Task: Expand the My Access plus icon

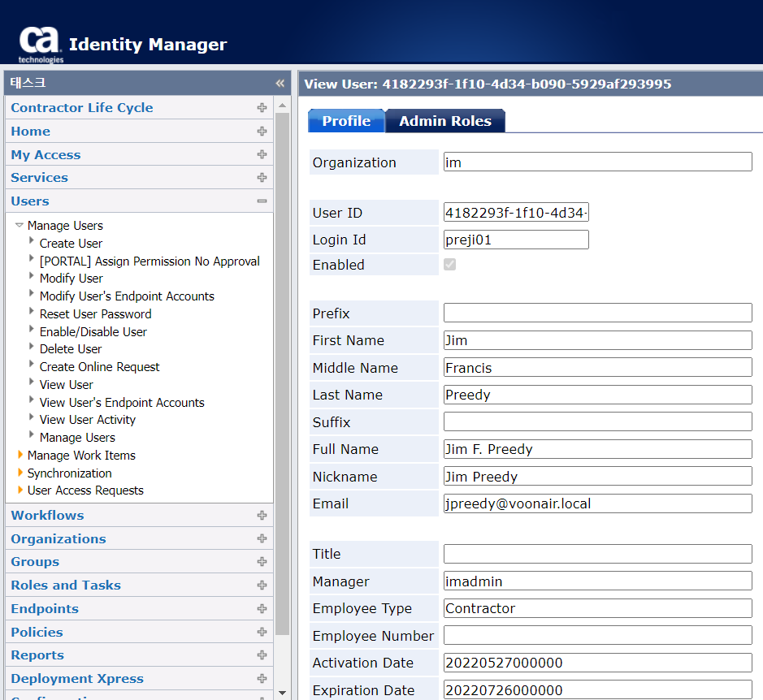Action: [x=262, y=154]
